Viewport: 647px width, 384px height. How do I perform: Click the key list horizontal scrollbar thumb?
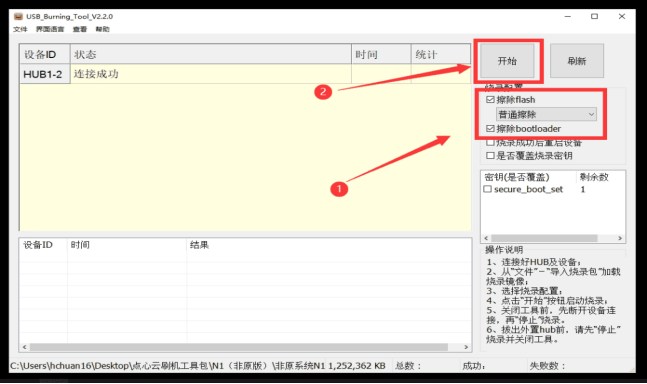pyautogui.click(x=544, y=238)
